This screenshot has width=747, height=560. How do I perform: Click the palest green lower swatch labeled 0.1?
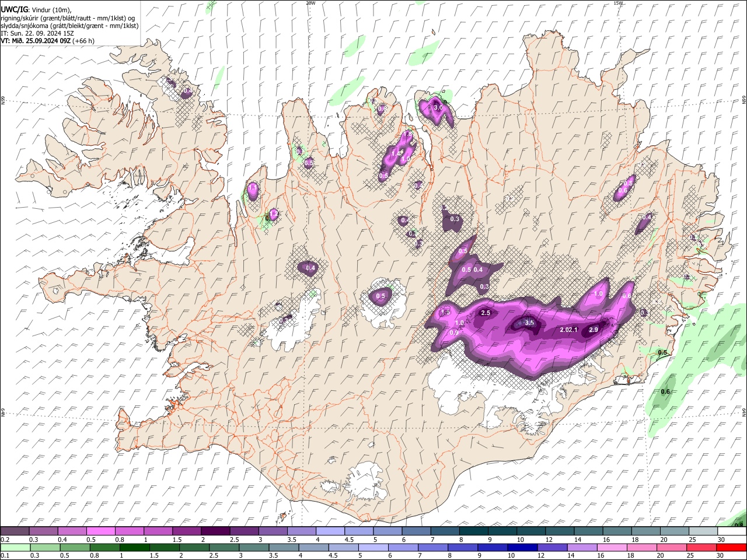(x=15, y=547)
